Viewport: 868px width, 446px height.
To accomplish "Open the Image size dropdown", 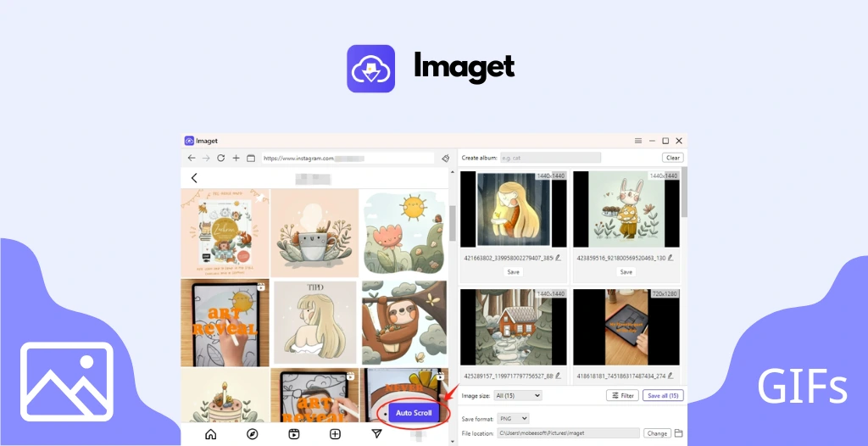I will click(x=518, y=396).
